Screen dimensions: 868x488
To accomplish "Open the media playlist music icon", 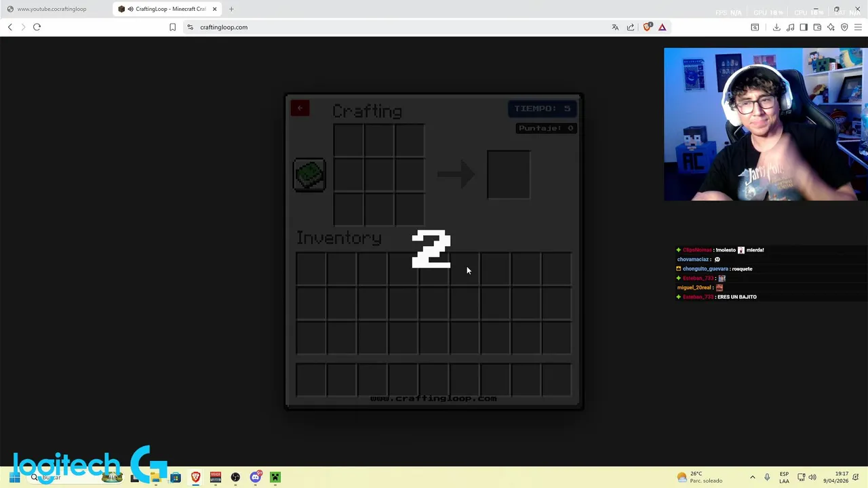I will coord(790,27).
